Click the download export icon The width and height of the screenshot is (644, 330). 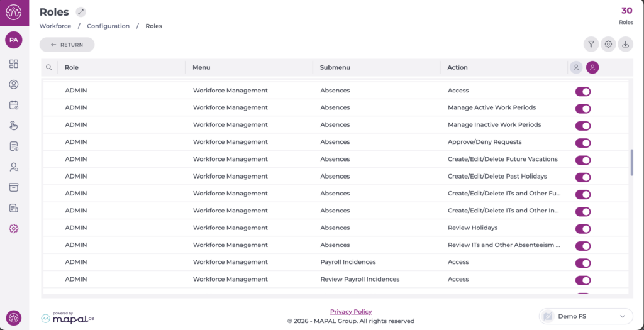pyautogui.click(x=625, y=44)
